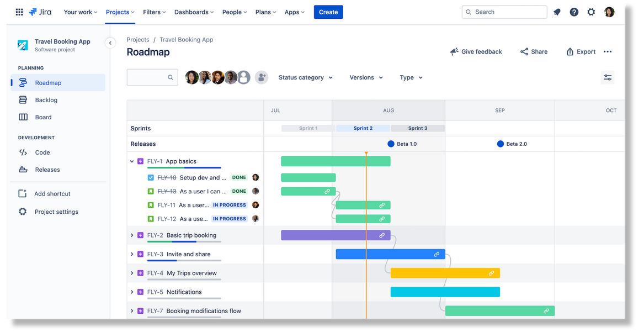Click the three-dot more actions icon
This screenshot has width=644, height=332.
click(608, 52)
